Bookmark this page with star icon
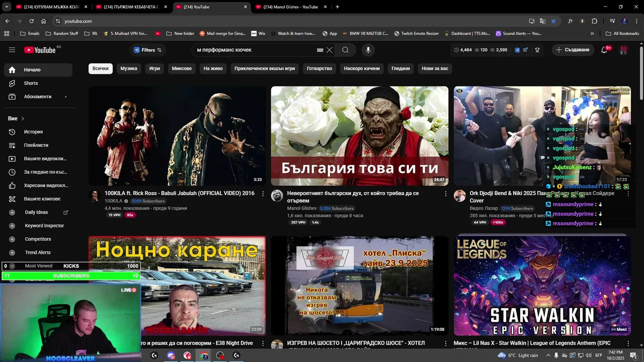This screenshot has height=362, width=644. 553,21
